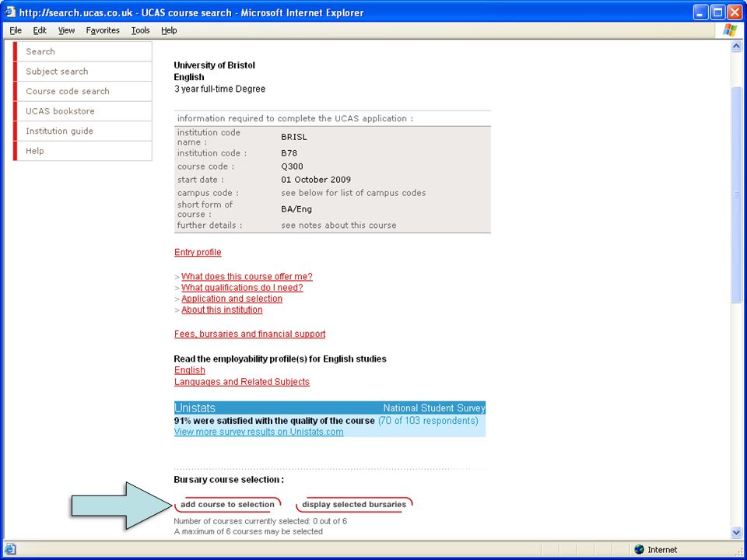Select the 'University of Bristol' heading
This screenshot has width=747, height=560.
tap(215, 65)
